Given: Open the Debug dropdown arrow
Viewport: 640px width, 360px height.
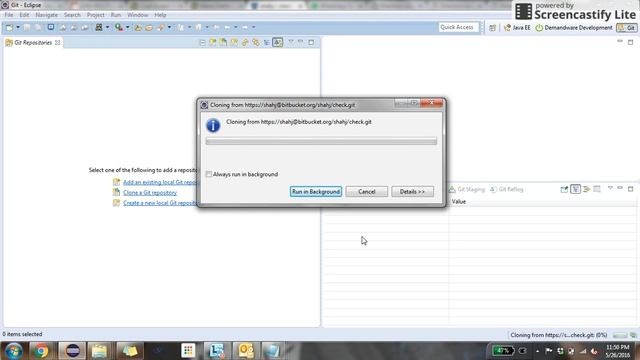Looking at the screenshot, I should [x=107, y=27].
